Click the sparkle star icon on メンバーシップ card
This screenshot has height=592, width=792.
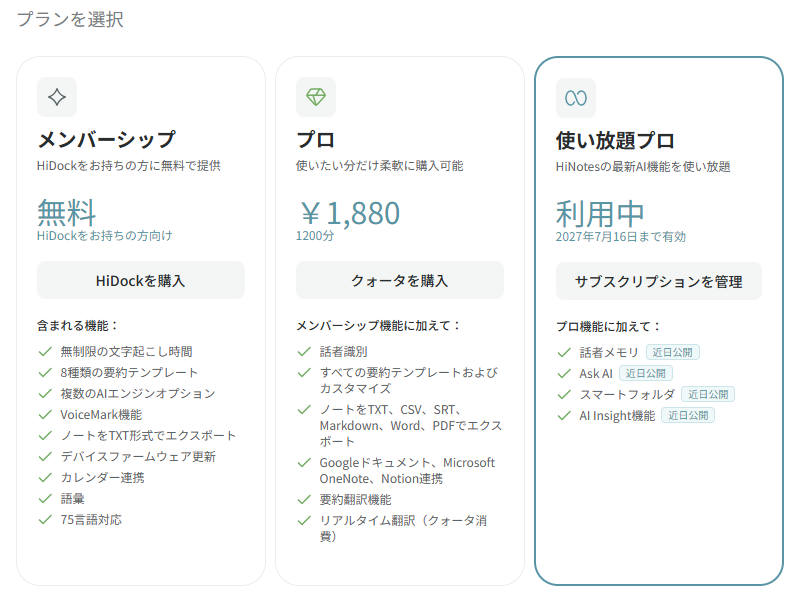[57, 97]
